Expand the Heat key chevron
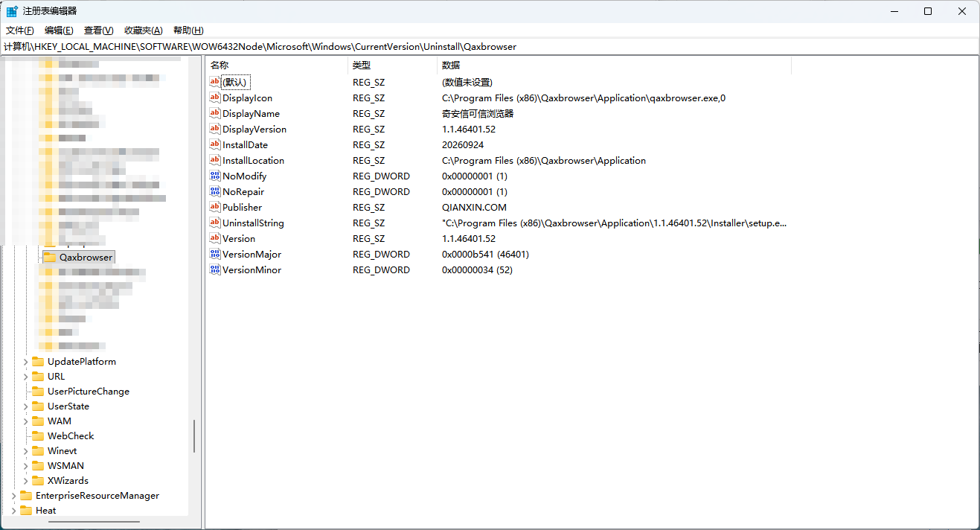 coord(13,510)
